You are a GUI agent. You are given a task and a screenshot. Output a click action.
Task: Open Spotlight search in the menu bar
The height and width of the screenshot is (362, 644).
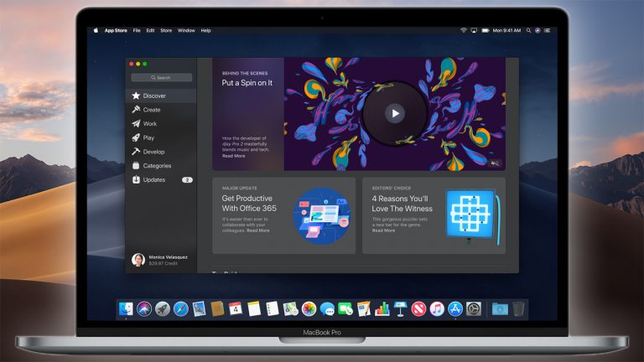528,30
